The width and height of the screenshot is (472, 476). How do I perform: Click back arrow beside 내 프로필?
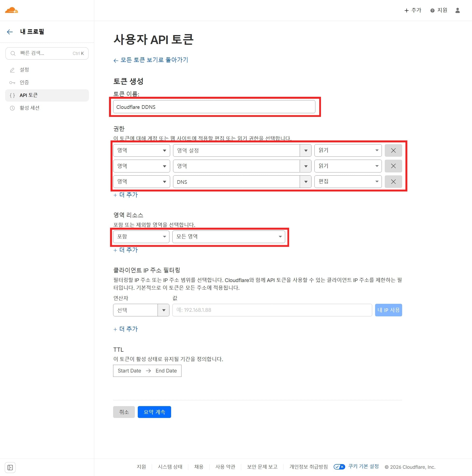pos(10,32)
